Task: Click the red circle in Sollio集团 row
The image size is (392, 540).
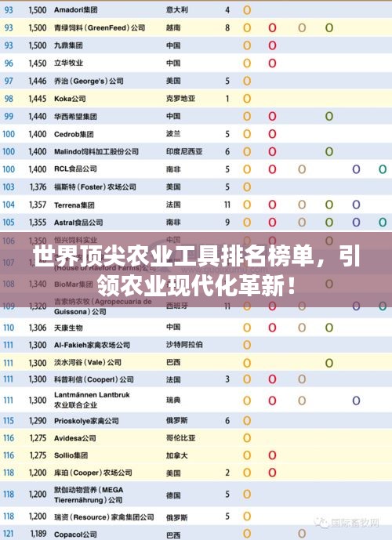Action: coord(272,455)
